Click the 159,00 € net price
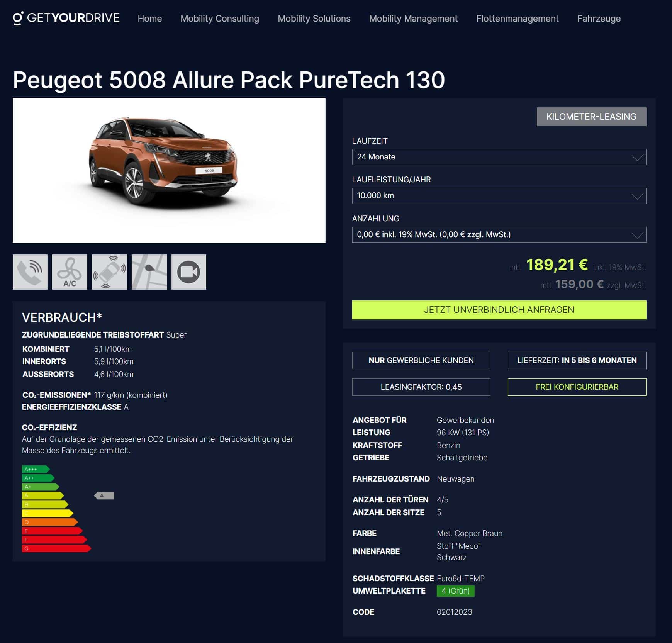Image resolution: width=672 pixels, height=643 pixels. click(579, 284)
